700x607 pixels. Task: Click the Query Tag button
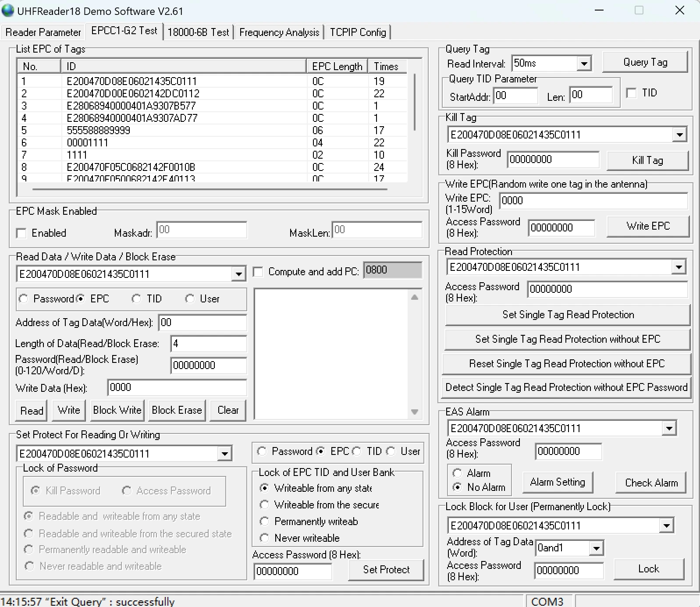[x=645, y=62]
